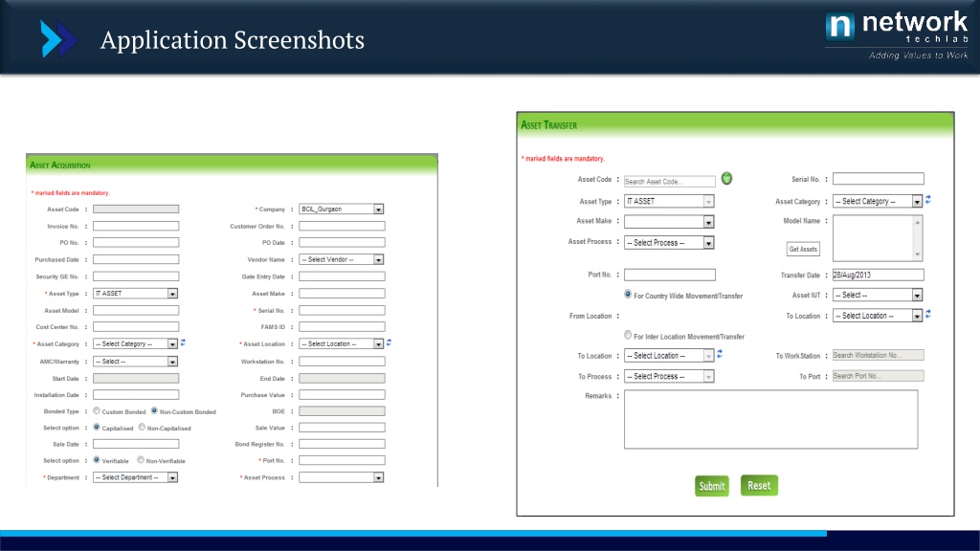Open the Company dropdown showing BCIL_Gurgaon

click(342, 209)
